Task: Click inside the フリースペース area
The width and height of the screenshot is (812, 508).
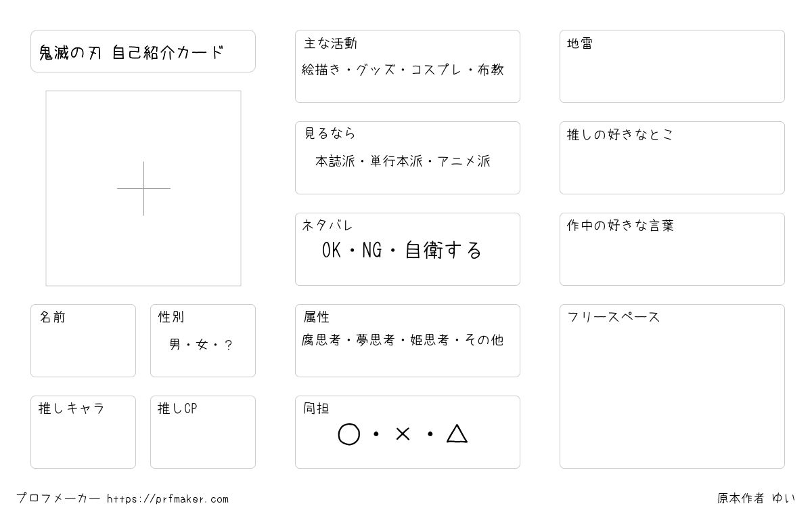Action: point(672,386)
